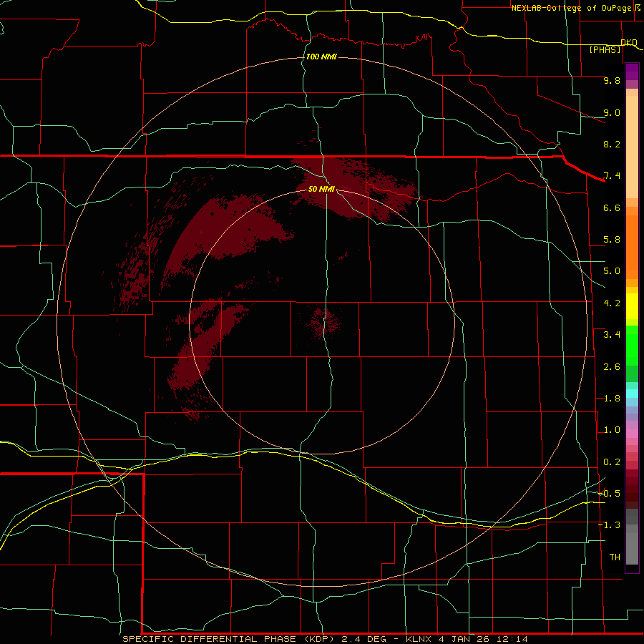The height and width of the screenshot is (644, 644).
Task: Pick the cyan color bar segment
Action: pyautogui.click(x=632, y=394)
